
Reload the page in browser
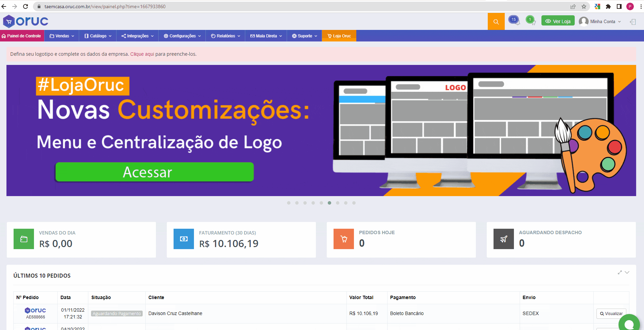pos(25,6)
